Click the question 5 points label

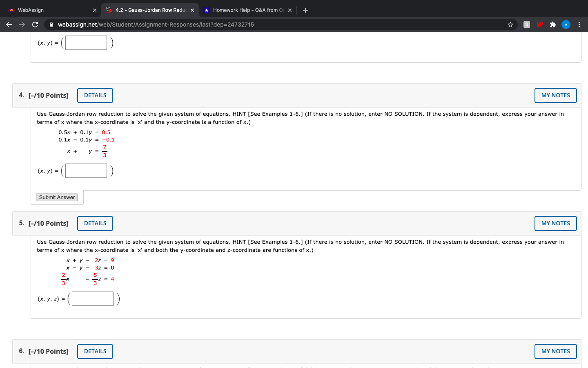pos(48,224)
